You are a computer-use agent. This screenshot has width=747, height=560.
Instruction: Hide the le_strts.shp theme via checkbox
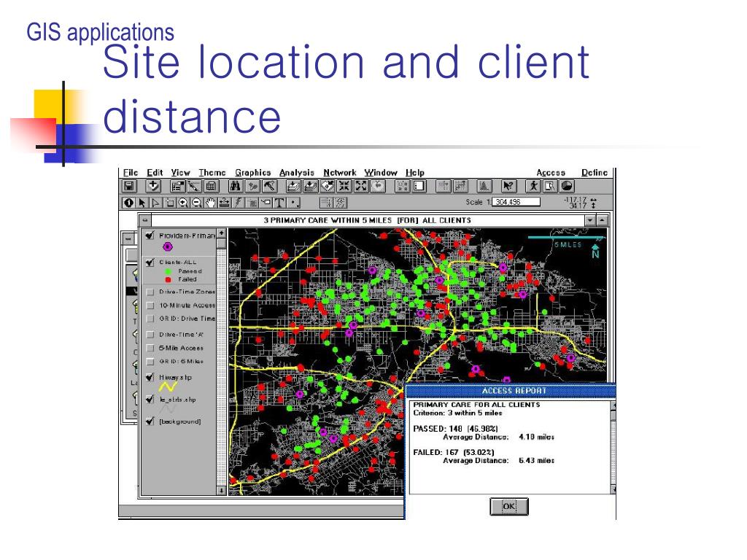(150, 399)
